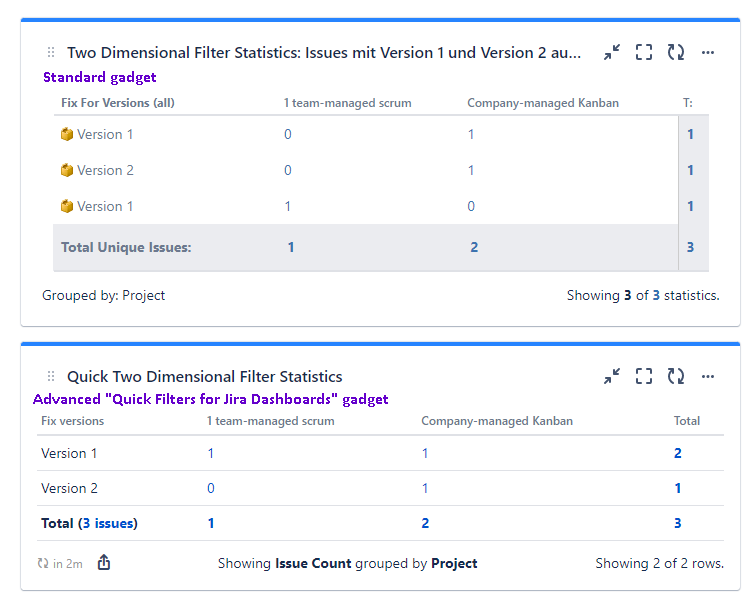This screenshot has height=599, width=752.
Task: Click Version 2 row label in Quick gadget
Action: (69, 488)
